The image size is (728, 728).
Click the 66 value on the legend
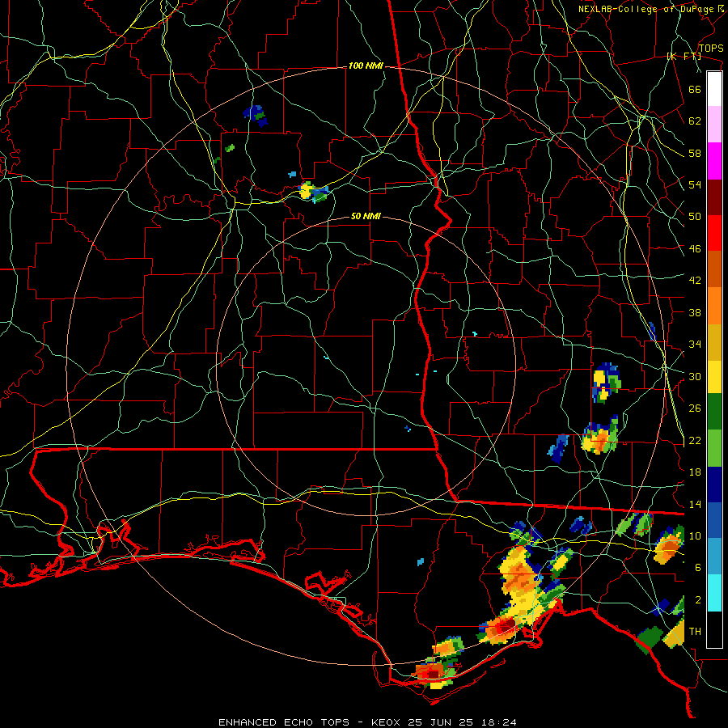click(x=695, y=89)
